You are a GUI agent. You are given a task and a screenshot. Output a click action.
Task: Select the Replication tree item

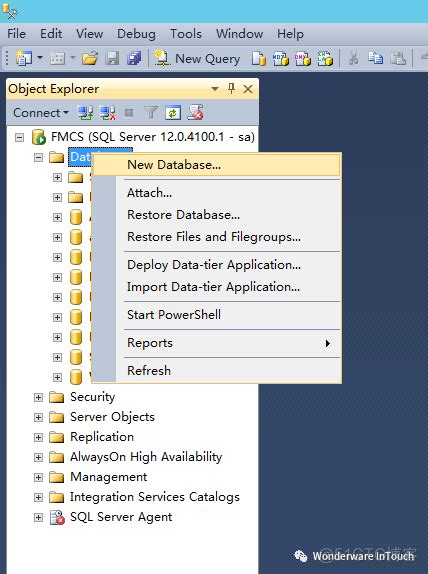pos(102,437)
